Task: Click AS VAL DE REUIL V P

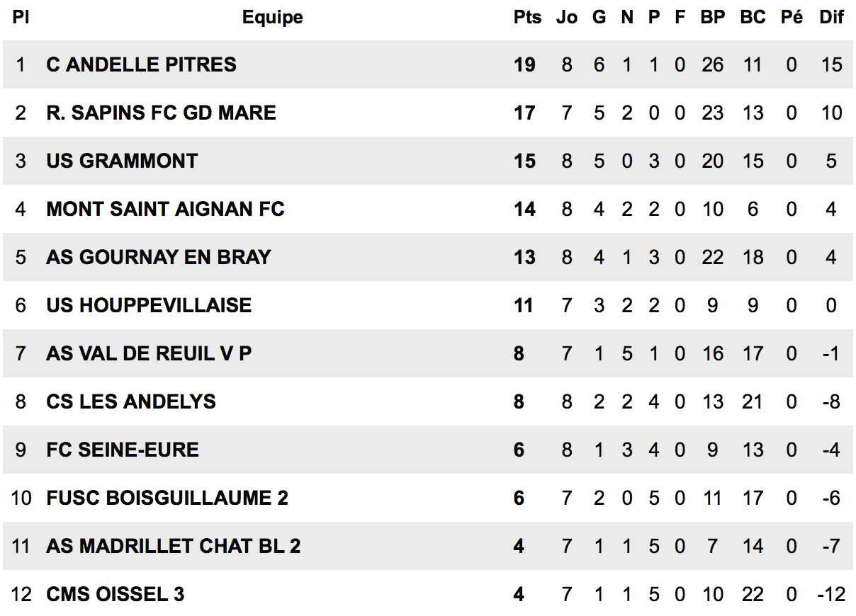Action: tap(149, 353)
